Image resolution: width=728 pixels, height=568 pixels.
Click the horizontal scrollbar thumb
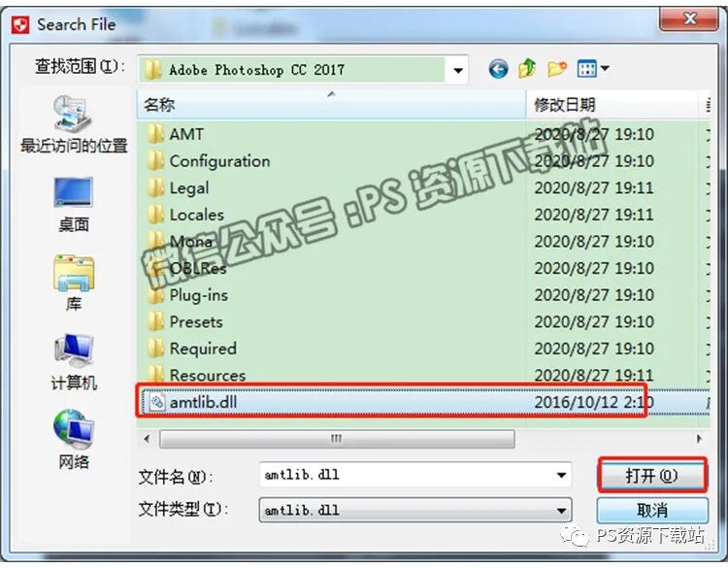[337, 439]
